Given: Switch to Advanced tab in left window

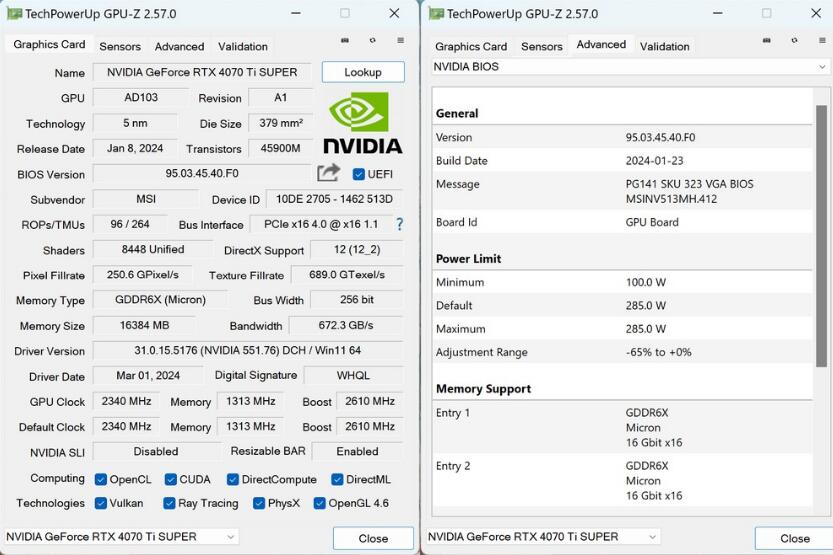Looking at the screenshot, I should (179, 47).
